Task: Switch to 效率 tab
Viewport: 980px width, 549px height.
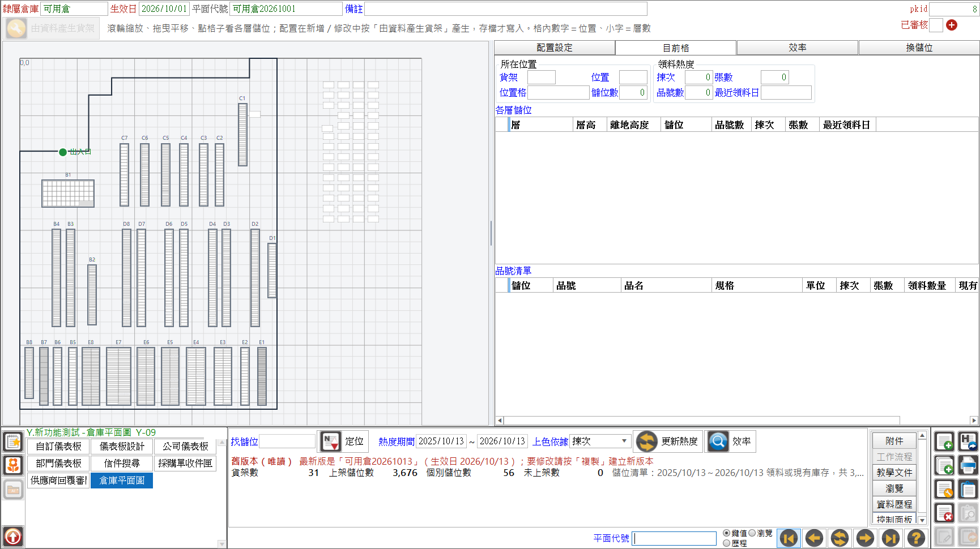Action: click(798, 48)
